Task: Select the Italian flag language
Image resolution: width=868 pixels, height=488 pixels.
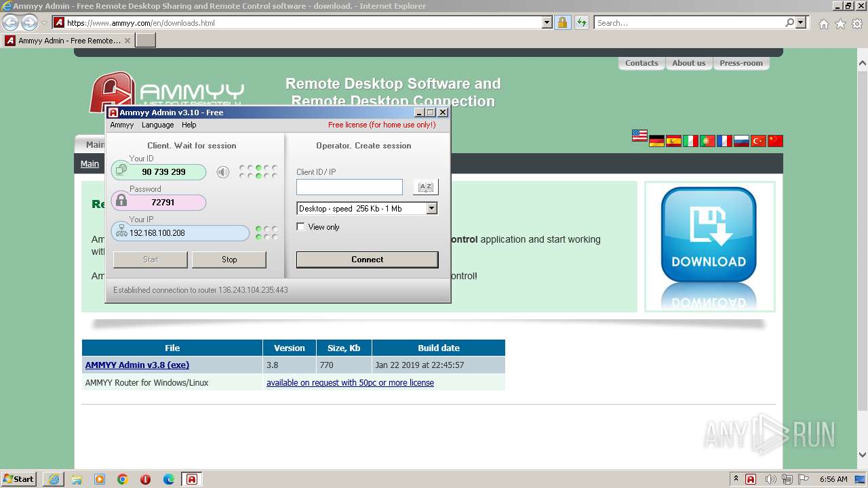Action: pos(690,141)
